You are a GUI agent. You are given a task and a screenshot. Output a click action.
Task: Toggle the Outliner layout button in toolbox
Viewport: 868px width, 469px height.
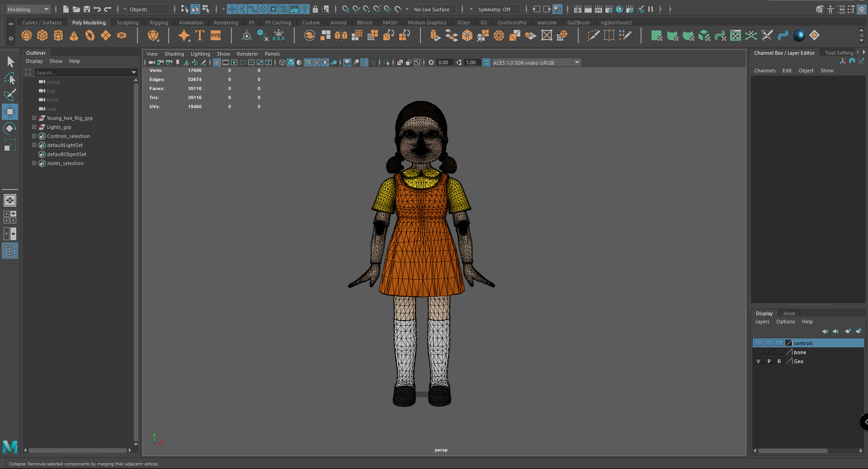tap(10, 251)
